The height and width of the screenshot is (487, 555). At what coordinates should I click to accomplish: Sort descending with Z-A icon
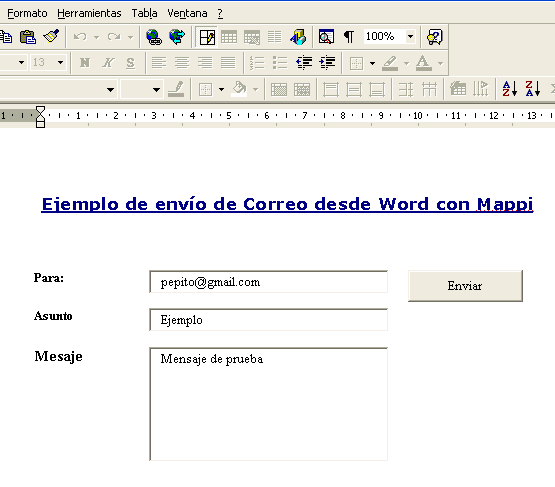tap(533, 88)
